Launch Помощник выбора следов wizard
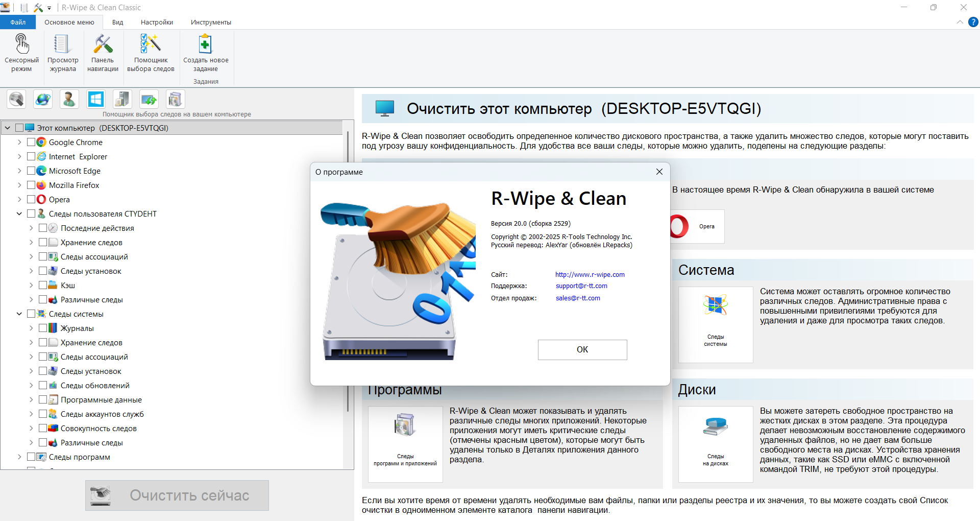 tap(151, 53)
